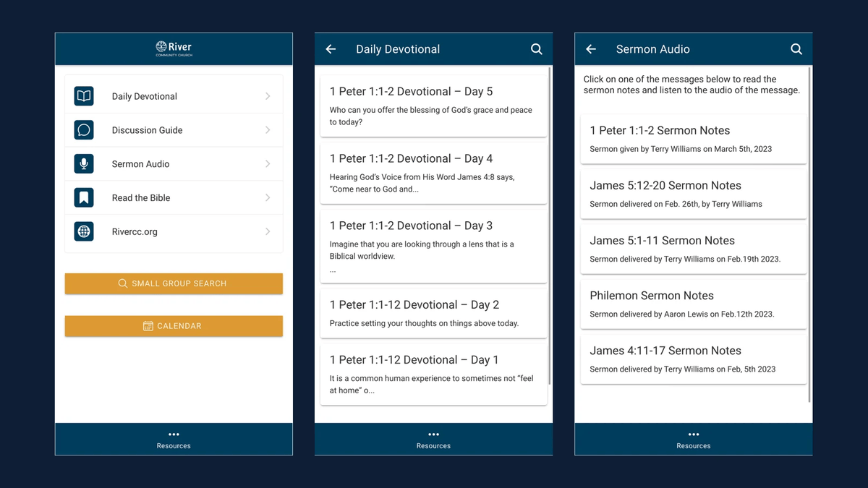Click scrollbar in Sermon Audio list
Screen dimensions: 868x488
pos(810,235)
